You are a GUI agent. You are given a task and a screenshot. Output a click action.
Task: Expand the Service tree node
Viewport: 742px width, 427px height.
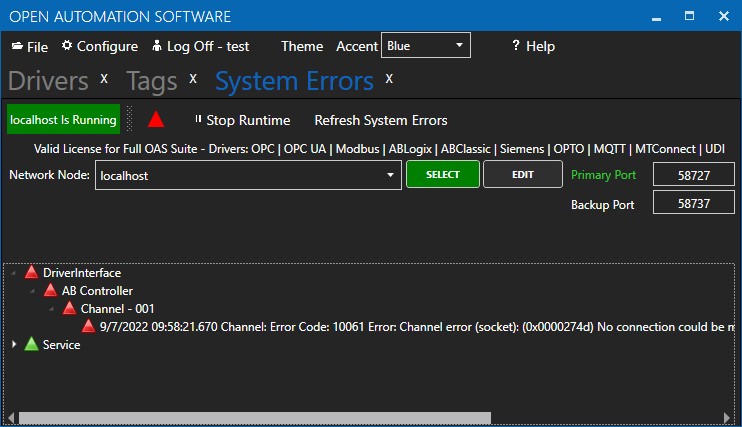(14, 344)
